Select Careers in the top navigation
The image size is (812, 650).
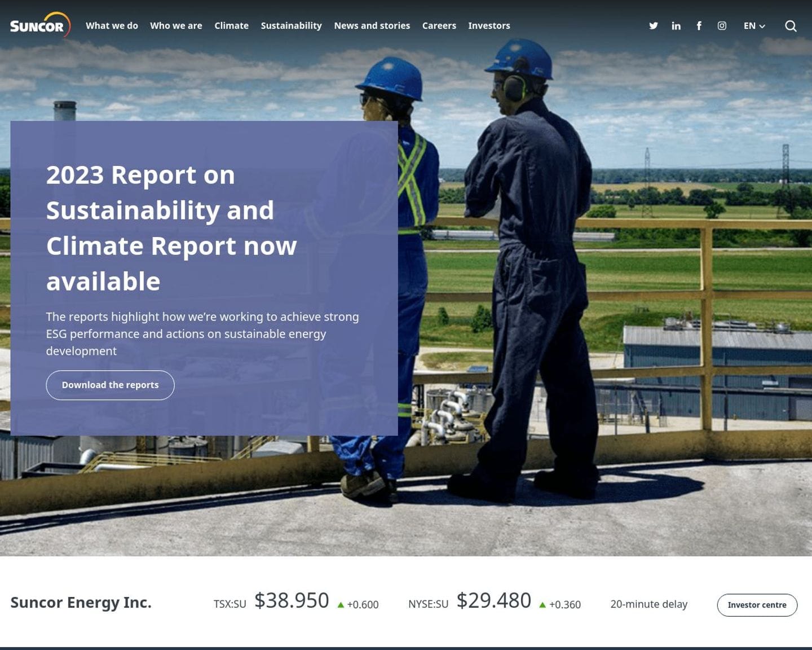point(439,26)
